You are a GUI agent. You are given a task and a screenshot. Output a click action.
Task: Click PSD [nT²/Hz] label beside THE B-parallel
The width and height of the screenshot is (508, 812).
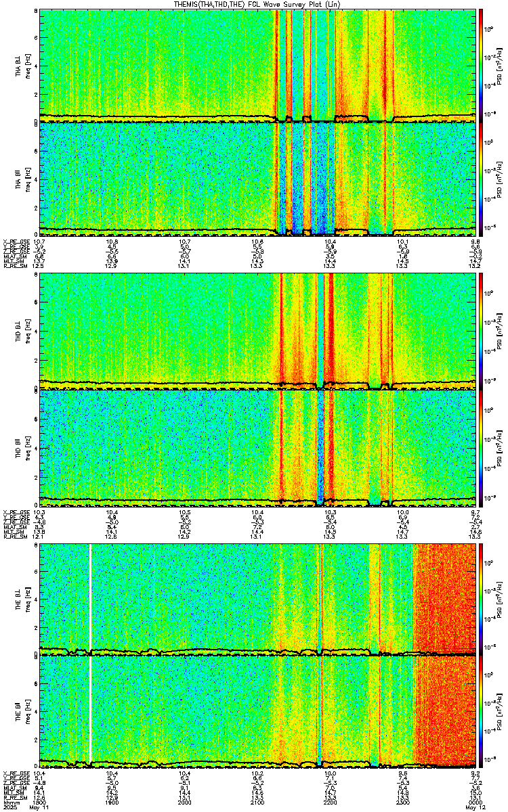499,713
